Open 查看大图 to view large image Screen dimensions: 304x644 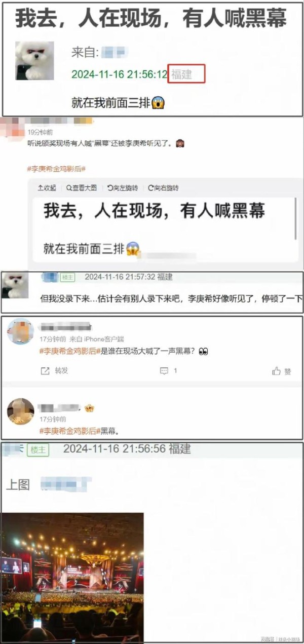81,188
